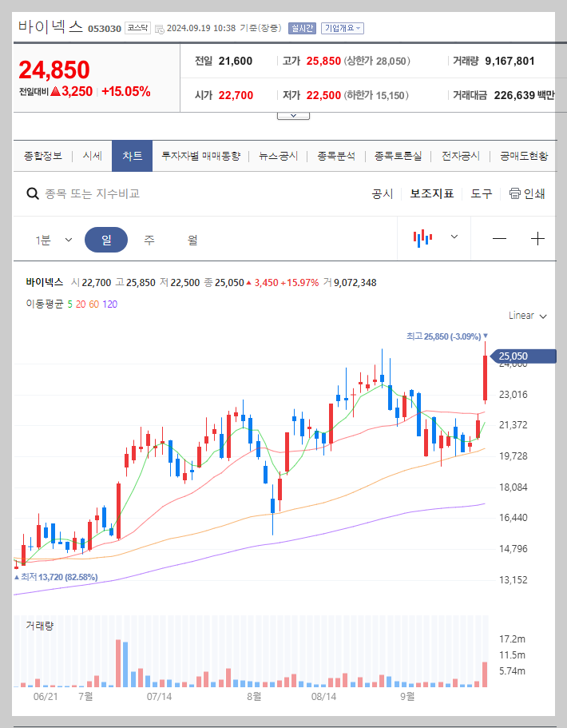Select the 주 weekly chart period
This screenshot has width=567, height=728.
click(149, 239)
